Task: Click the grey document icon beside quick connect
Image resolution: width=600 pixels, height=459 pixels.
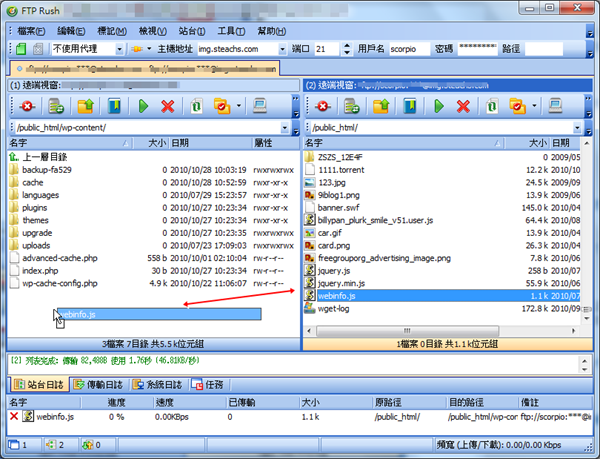Action: point(38,49)
